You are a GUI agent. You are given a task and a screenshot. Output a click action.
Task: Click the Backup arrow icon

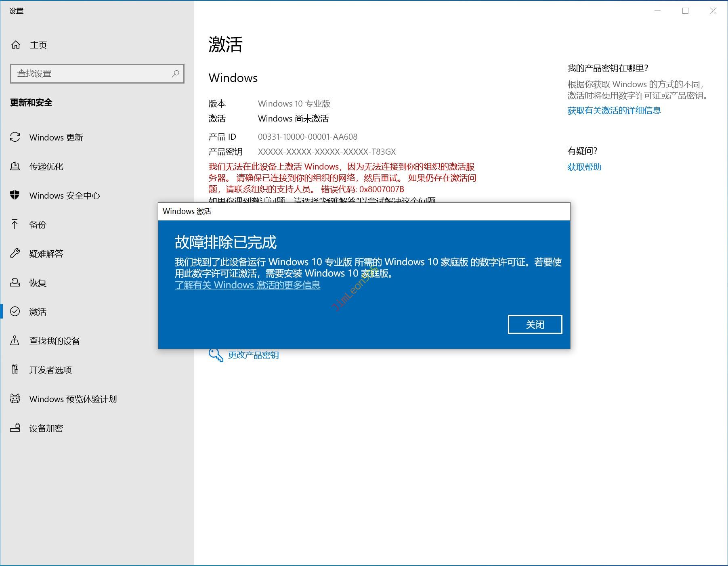(x=15, y=224)
